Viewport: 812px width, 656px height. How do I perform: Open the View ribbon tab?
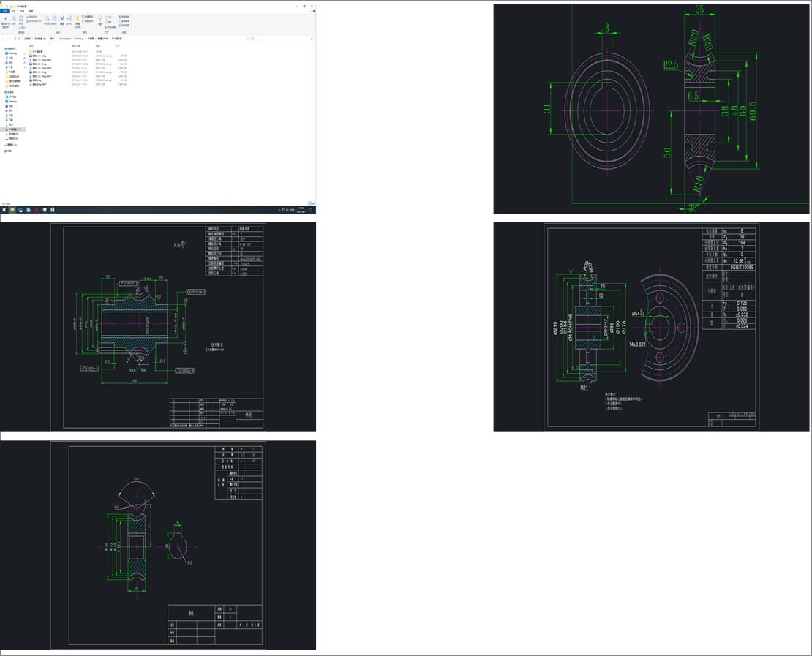coord(31,11)
